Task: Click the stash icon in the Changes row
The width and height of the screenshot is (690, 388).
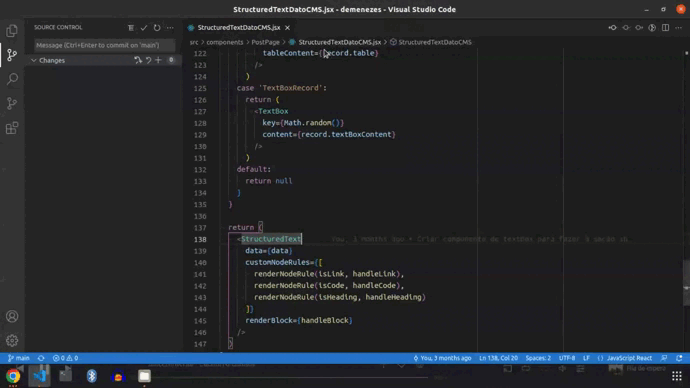Action: [138, 60]
